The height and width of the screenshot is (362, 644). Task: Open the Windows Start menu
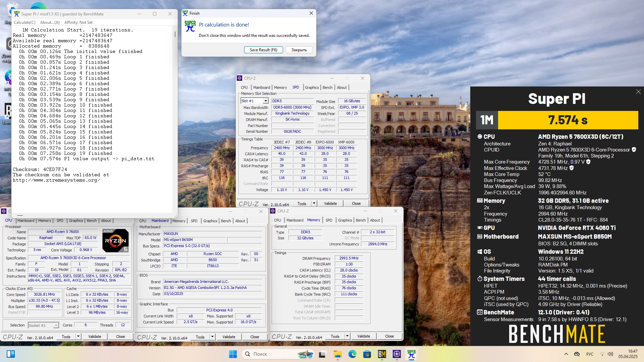click(233, 354)
